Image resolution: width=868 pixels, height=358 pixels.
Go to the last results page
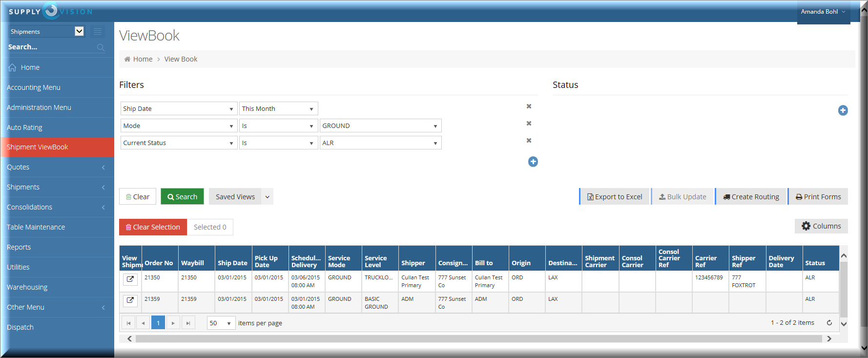click(188, 323)
